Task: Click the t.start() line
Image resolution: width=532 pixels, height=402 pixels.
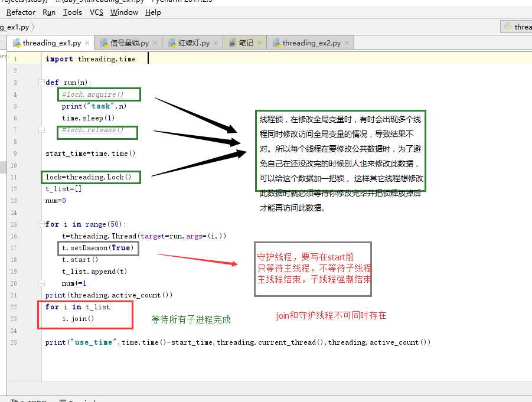Action: pyautogui.click(x=80, y=260)
